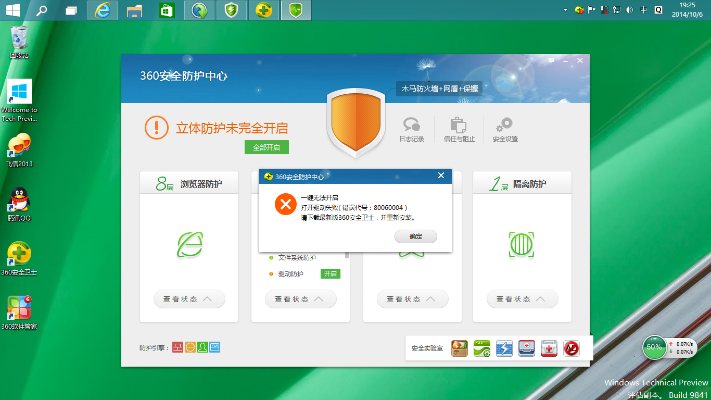Open the 安全设置 gear settings icon
Viewport: 711px width, 400px height.
pos(505,127)
